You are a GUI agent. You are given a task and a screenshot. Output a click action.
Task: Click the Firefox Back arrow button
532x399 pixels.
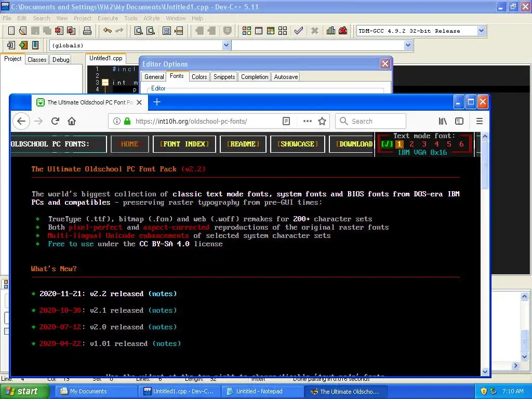21,121
